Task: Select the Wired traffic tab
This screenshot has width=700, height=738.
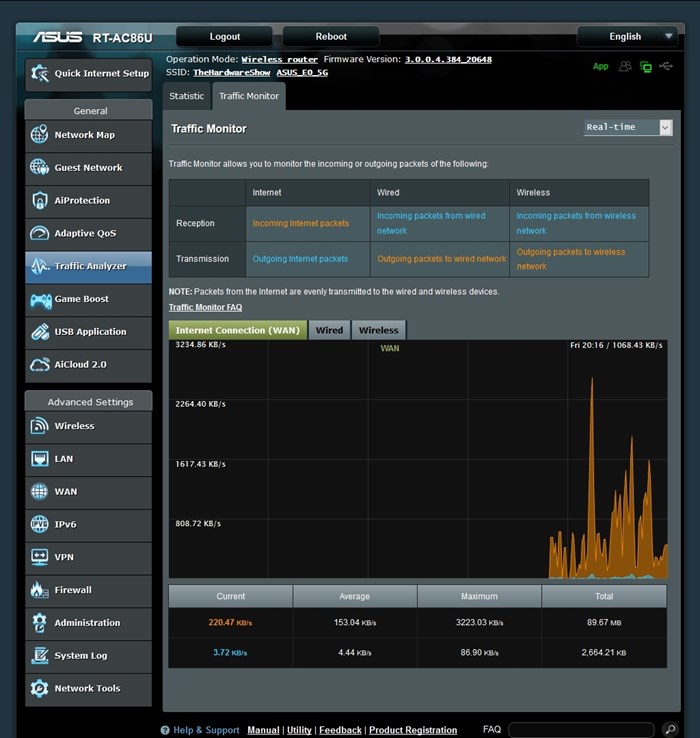Action: pos(329,330)
